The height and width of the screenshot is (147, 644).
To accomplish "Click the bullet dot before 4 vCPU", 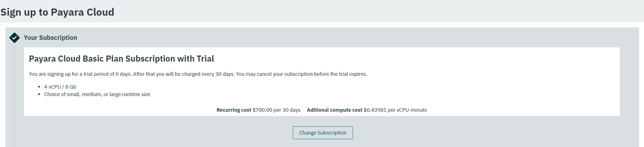I will (39, 87).
